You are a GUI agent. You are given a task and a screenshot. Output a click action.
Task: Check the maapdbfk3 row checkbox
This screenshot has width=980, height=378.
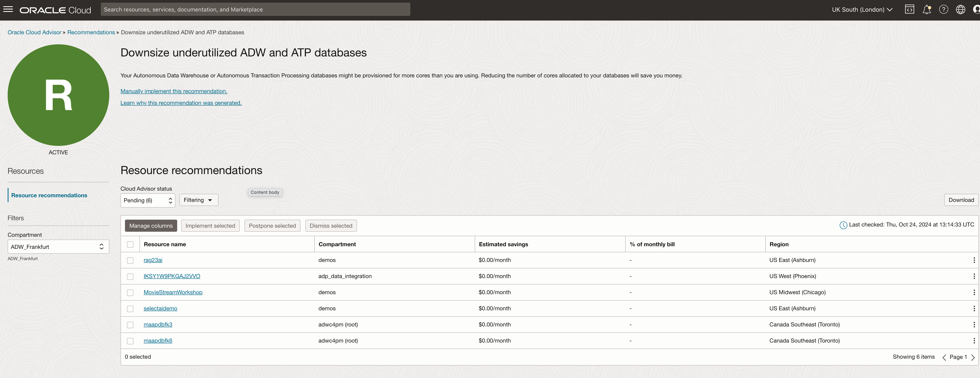click(x=130, y=325)
